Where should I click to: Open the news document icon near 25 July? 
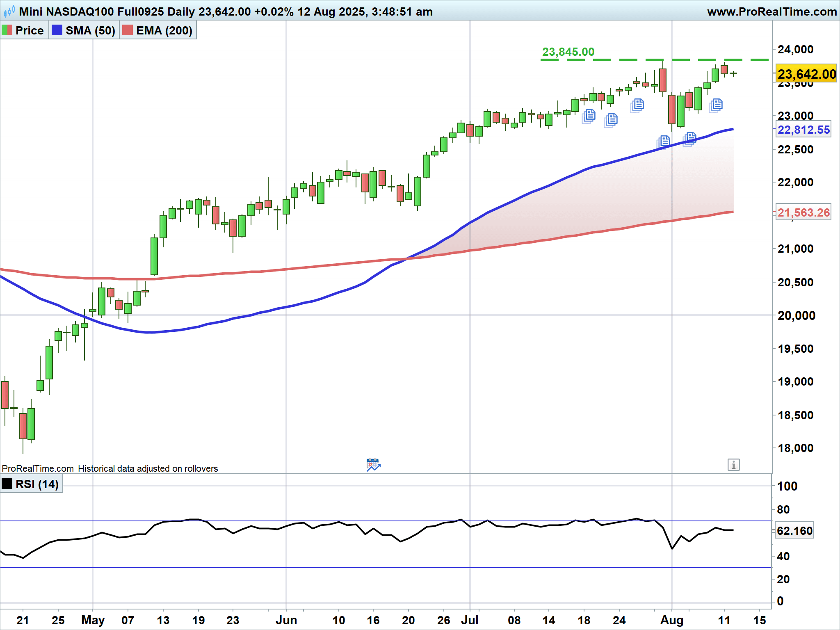tap(637, 105)
